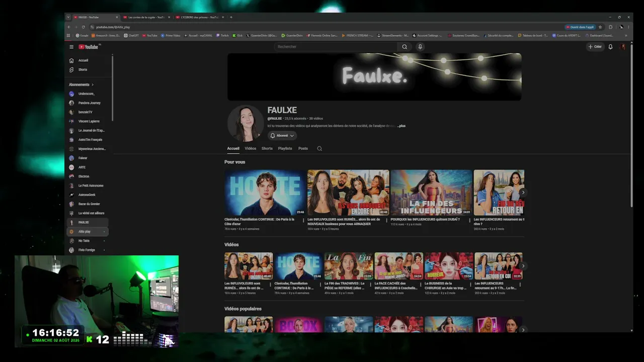The height and width of the screenshot is (362, 644).
Task: Click the Ouvrir dans l'appli button
Action: [x=580, y=27]
